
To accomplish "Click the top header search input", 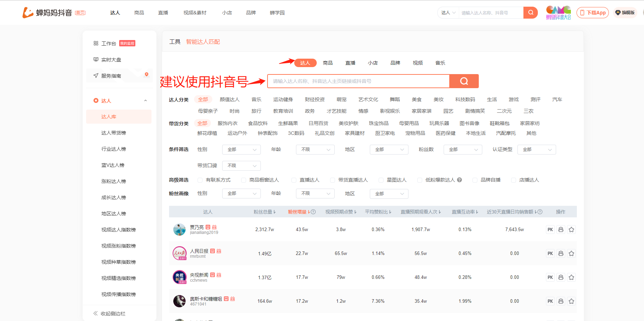I will coord(491,13).
